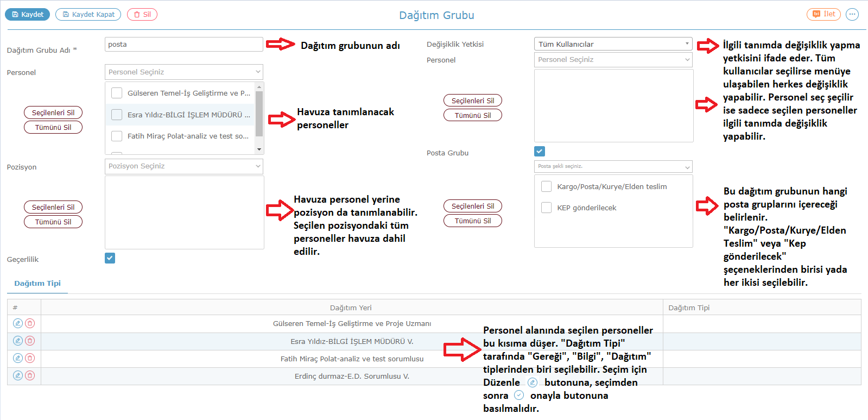Enable KEP gönderilecek option
This screenshot has width=868, height=420.
547,208
